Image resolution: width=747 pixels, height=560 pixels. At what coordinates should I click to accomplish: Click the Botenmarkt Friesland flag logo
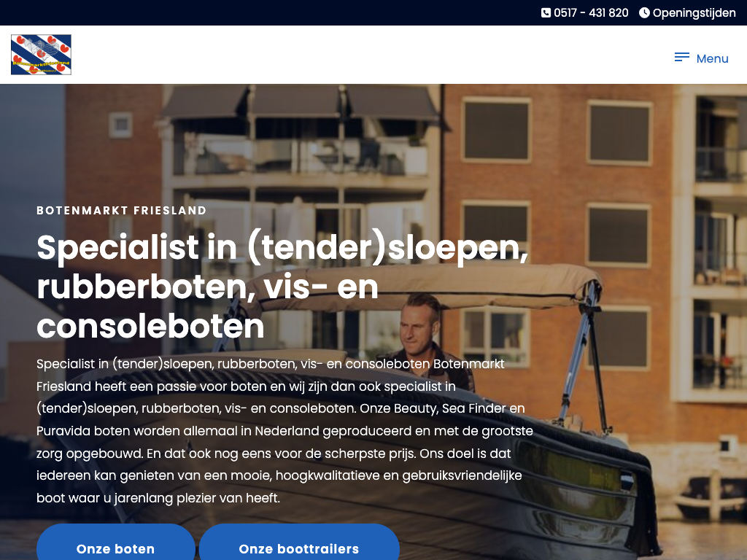[x=41, y=55]
